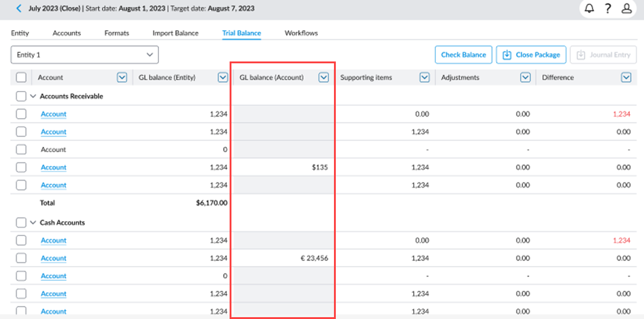
Task: Open the Entity 1 dropdown
Action: tap(85, 55)
